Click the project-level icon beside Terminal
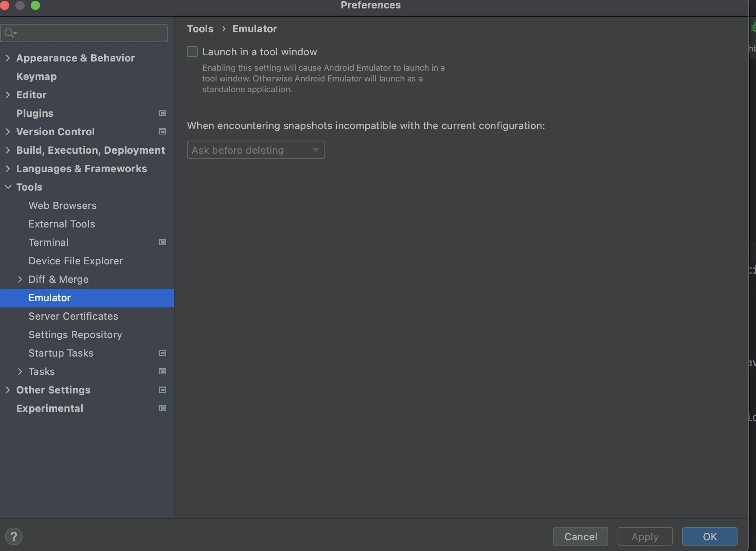 [163, 242]
